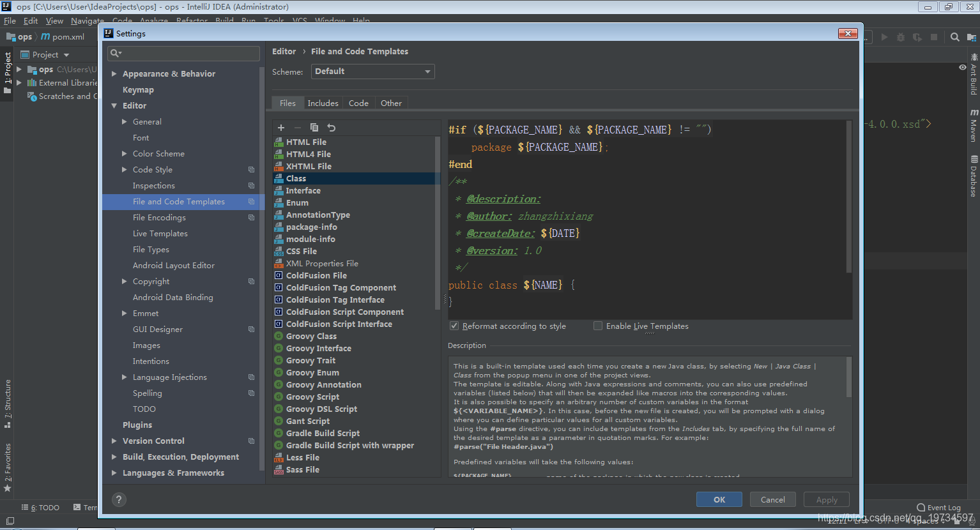Viewport: 980px width, 530px height.
Task: Expand the Language Injections node
Action: [x=125, y=377]
